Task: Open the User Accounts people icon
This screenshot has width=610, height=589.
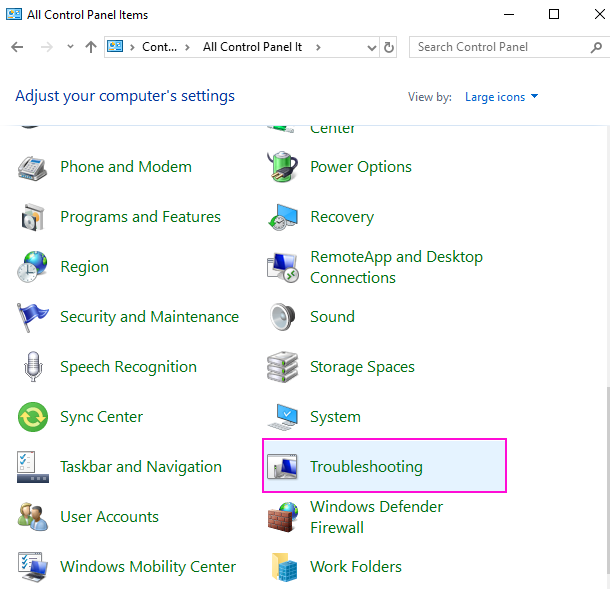Action: pyautogui.click(x=33, y=517)
